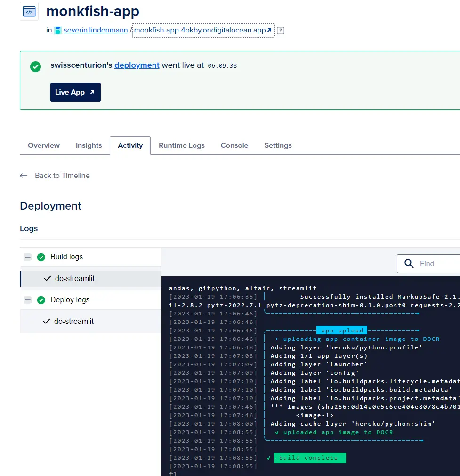Click the green success checkmark in the banner
460x476 pixels.
coord(35,66)
